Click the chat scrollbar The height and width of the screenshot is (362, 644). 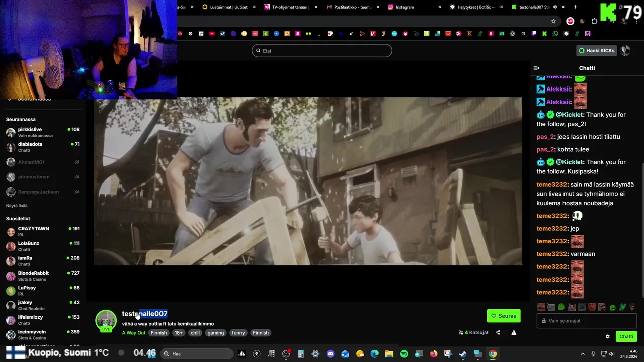point(642,231)
